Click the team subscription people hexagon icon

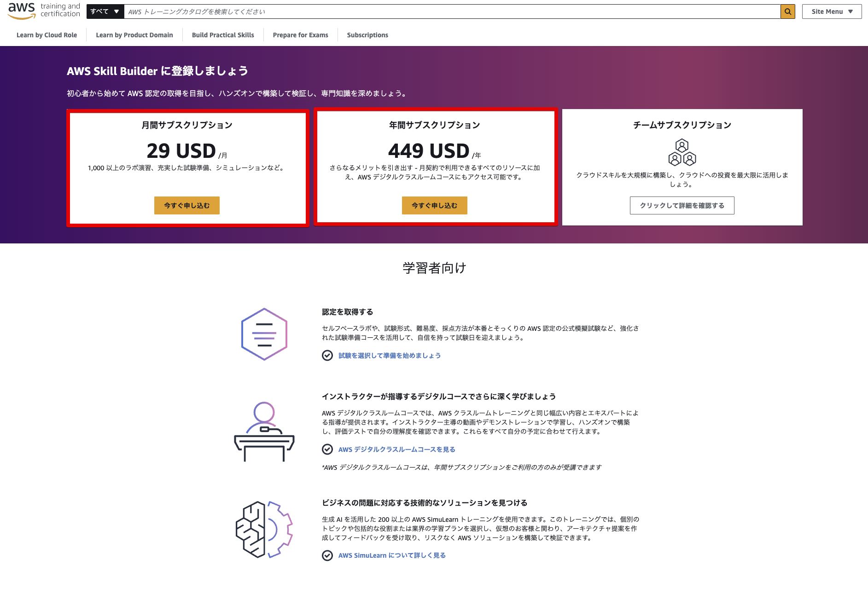coord(682,152)
